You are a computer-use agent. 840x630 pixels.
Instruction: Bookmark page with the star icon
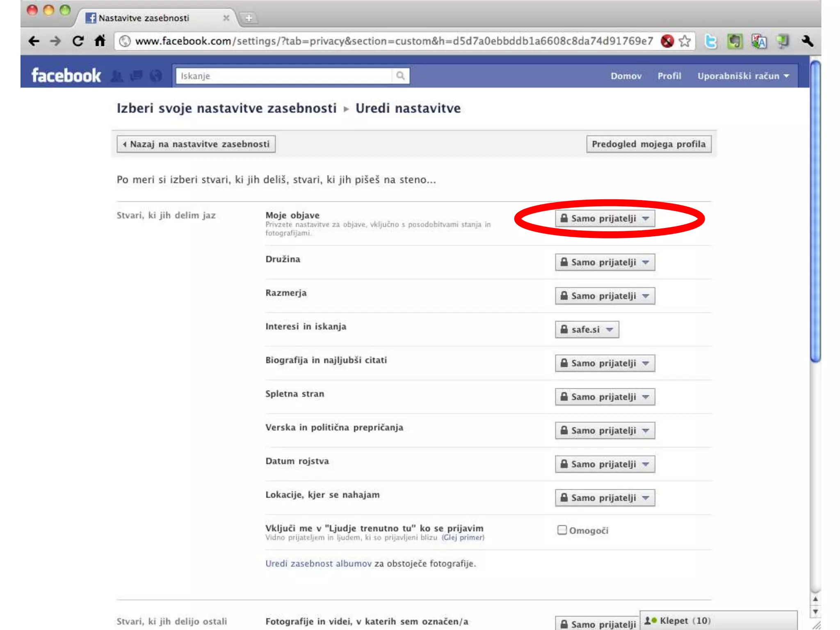[x=685, y=41]
